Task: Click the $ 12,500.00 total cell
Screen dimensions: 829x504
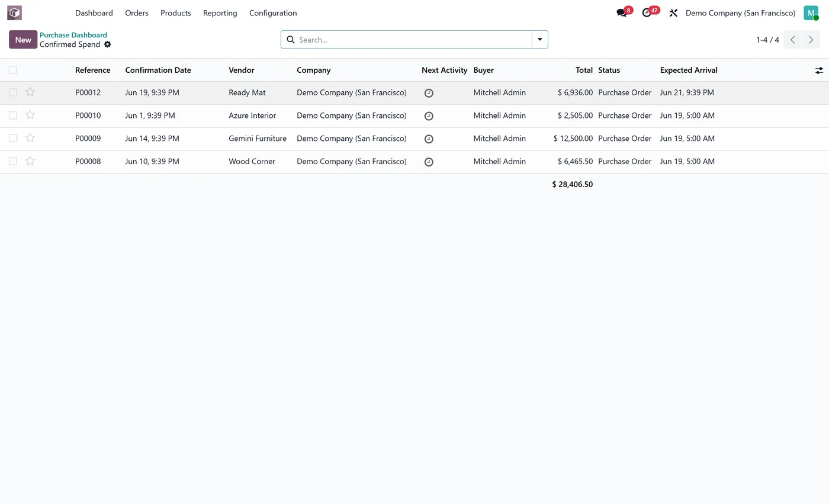Action: pos(573,138)
